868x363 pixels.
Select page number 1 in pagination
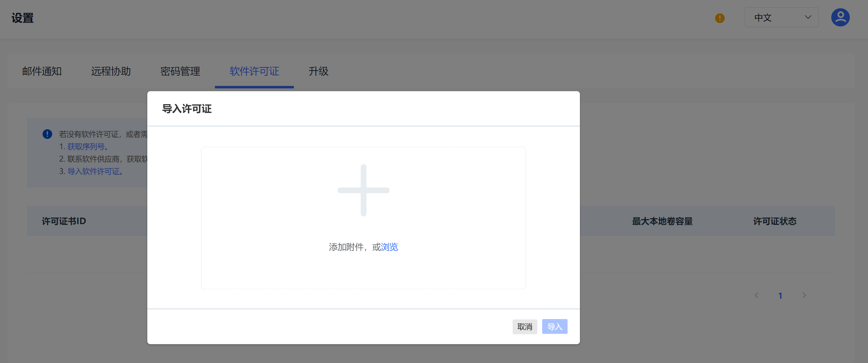point(780,296)
